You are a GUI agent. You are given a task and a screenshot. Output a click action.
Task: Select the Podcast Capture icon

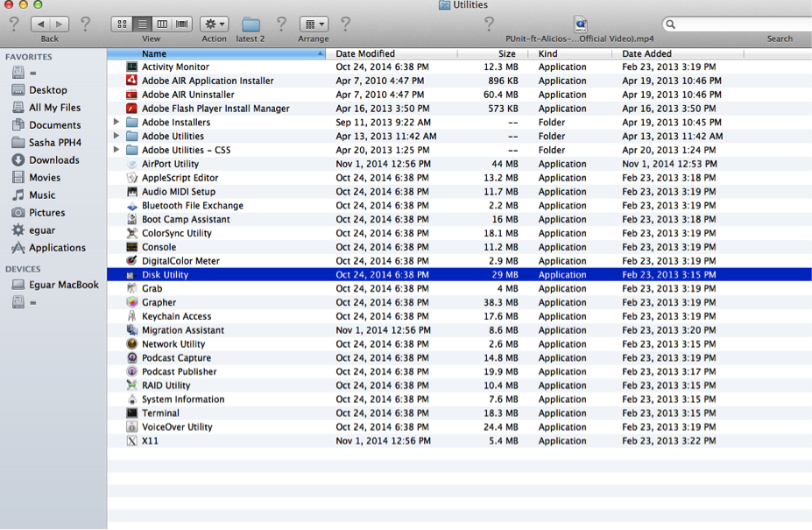coord(132,357)
